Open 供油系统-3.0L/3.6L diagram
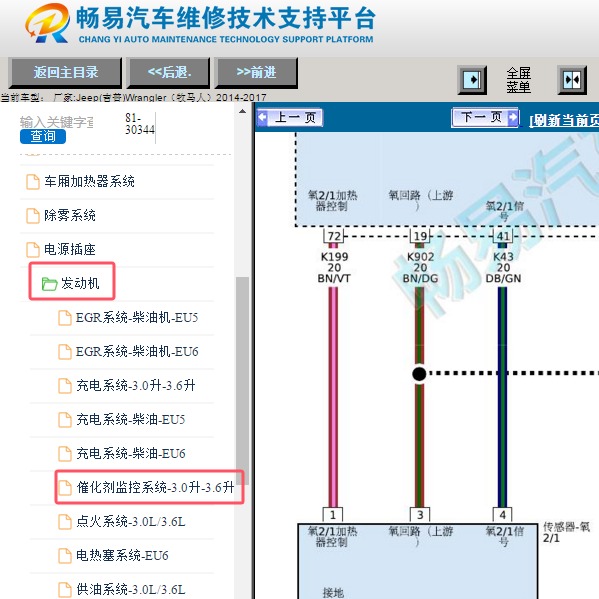The width and height of the screenshot is (599, 599). (x=130, y=589)
